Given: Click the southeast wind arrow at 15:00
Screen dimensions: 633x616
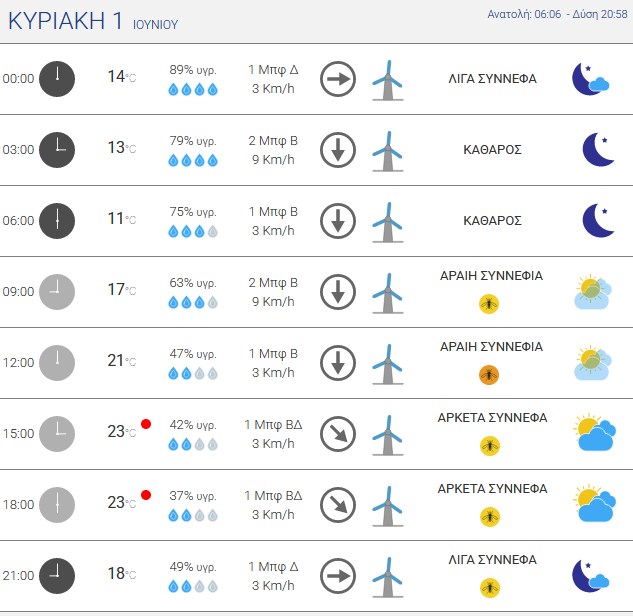Looking at the screenshot, I should pos(338,434).
